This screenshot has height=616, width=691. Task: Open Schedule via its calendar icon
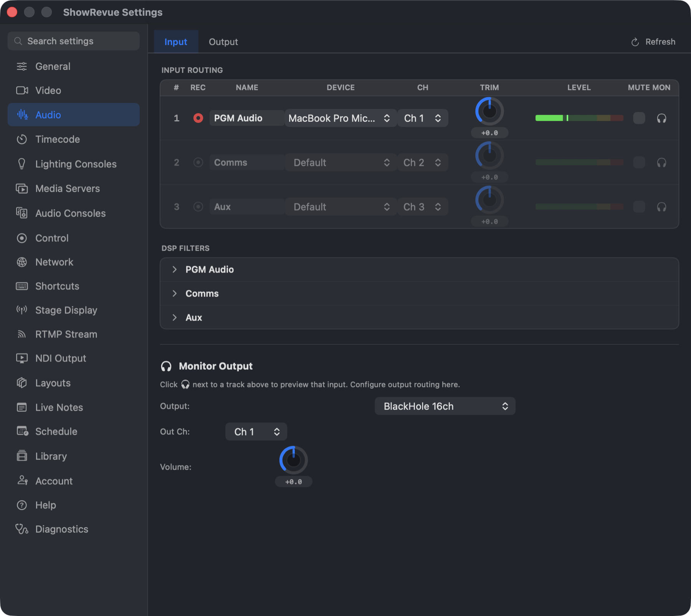22,431
